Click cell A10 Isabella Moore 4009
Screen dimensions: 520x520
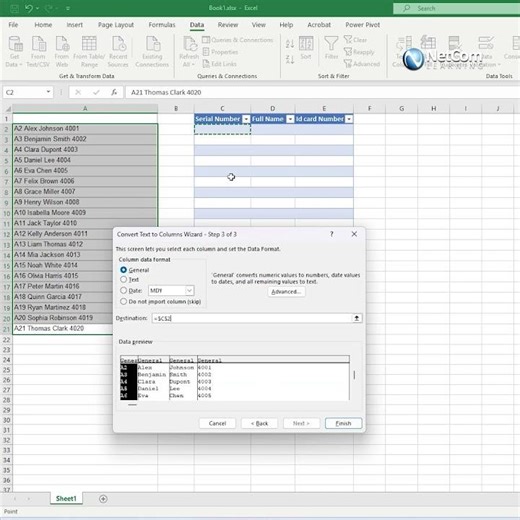[85, 212]
